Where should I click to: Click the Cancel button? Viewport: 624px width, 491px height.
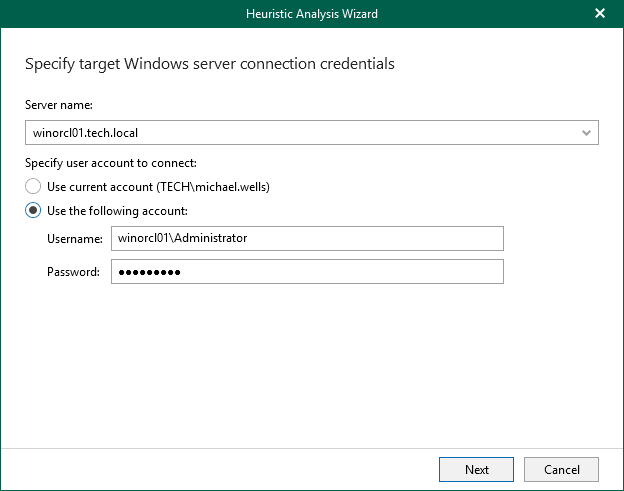tap(561, 470)
